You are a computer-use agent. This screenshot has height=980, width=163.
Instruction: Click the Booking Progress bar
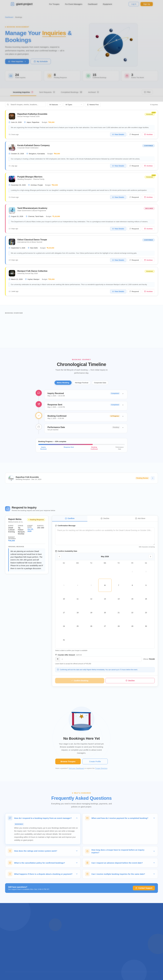pos(81,444)
